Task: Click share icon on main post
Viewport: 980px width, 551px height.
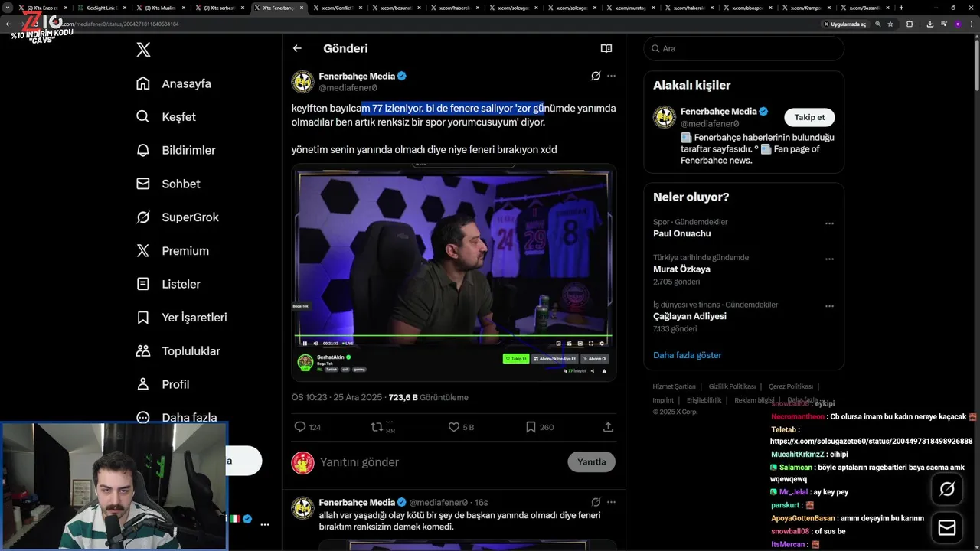Action: click(608, 427)
